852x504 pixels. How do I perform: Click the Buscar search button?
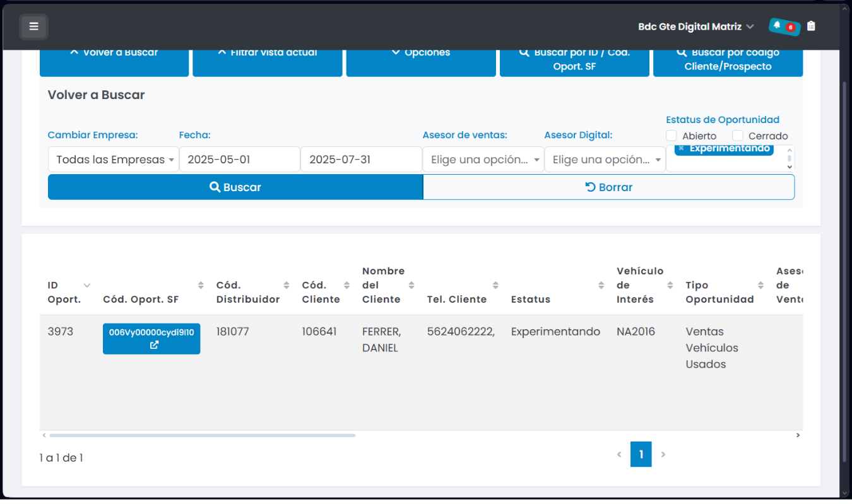[235, 187]
